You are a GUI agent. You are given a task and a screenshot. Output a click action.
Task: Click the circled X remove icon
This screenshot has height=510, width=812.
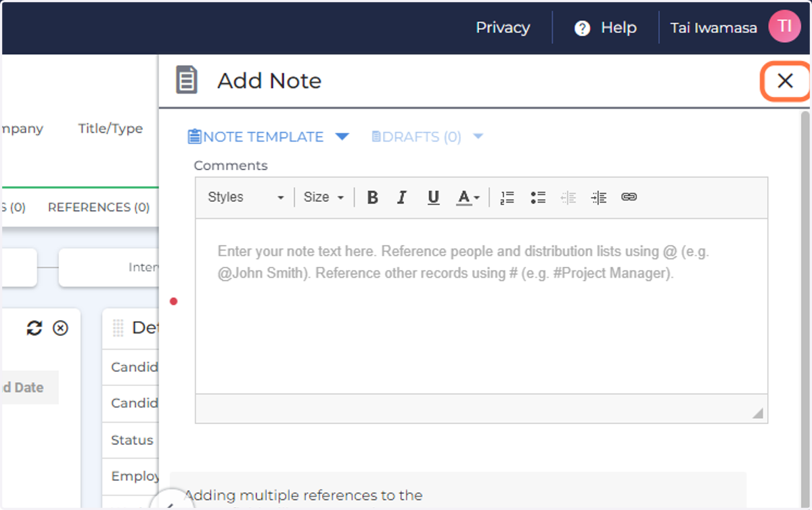tap(61, 328)
